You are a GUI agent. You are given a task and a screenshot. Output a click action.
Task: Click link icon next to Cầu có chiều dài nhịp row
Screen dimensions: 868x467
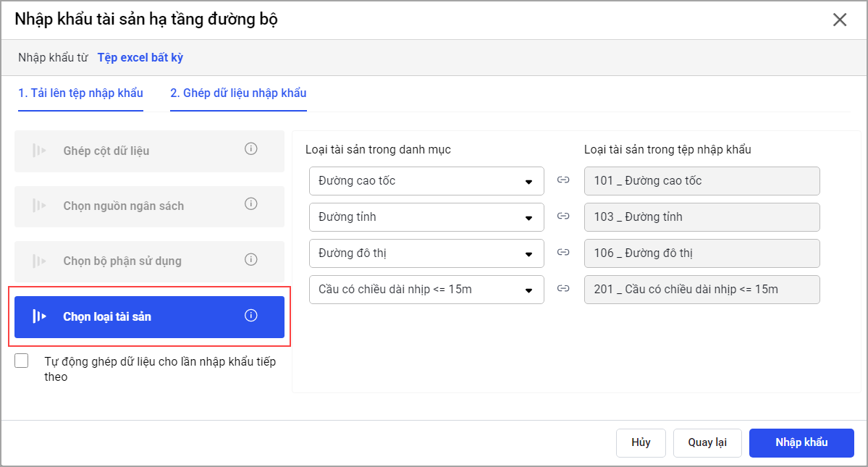click(563, 289)
